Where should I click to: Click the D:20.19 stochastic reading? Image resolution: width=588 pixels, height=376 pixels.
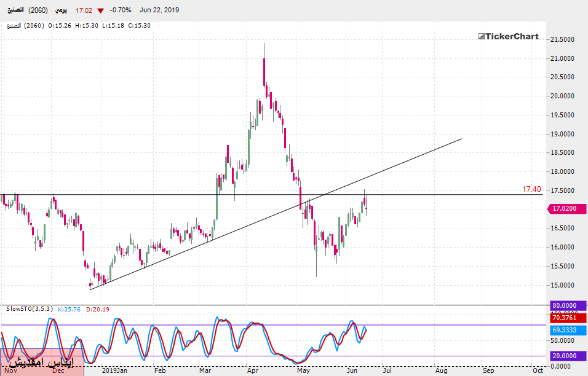point(100,310)
